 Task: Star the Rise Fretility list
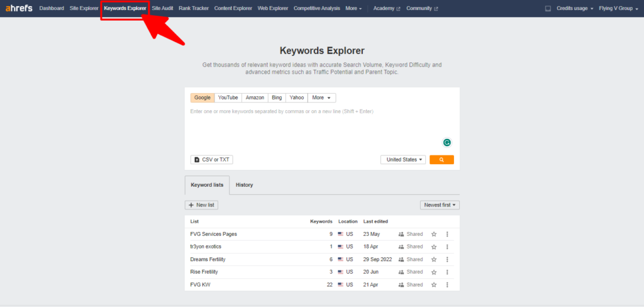[x=434, y=272]
